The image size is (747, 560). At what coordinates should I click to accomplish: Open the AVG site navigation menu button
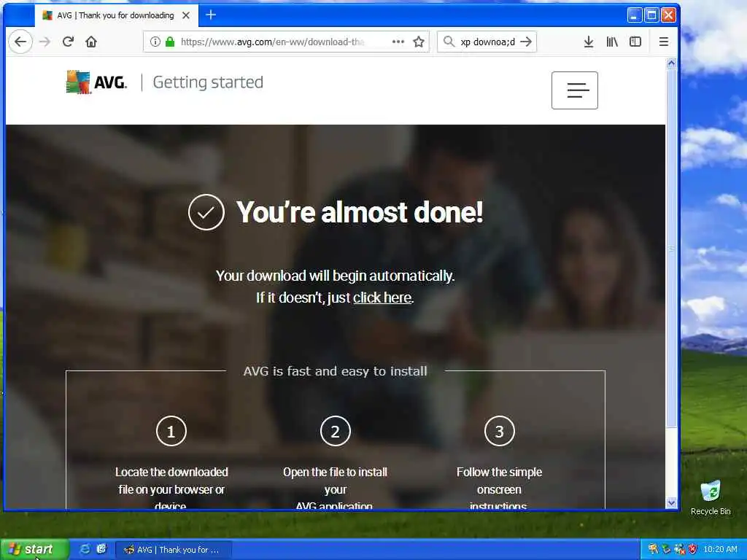[x=575, y=90]
